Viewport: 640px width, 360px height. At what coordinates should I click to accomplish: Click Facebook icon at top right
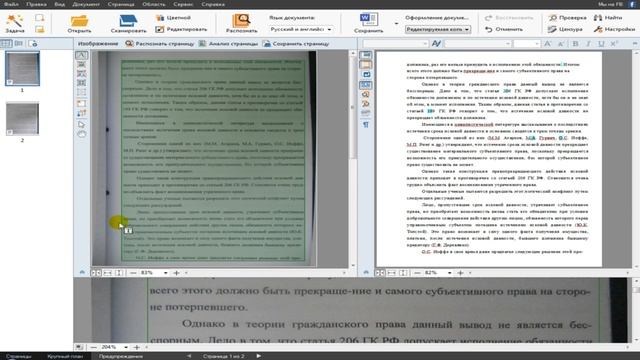pyautogui.click(x=632, y=4)
